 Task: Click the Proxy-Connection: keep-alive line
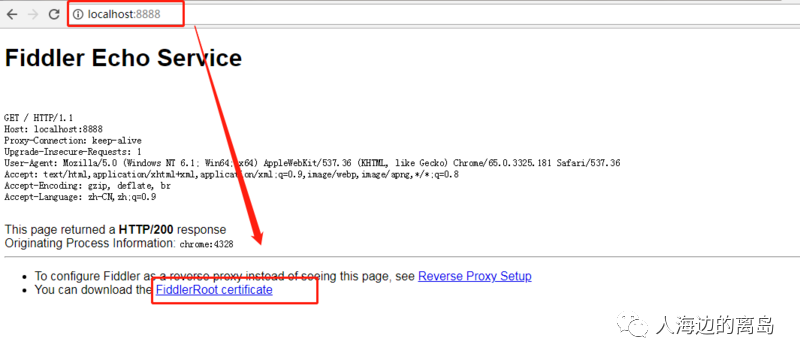[73, 140]
